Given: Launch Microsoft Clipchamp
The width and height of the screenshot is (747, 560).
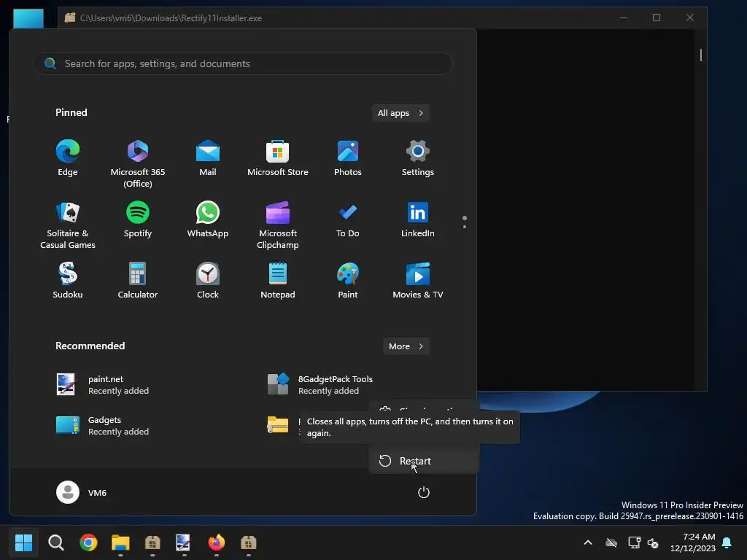Looking at the screenshot, I should tap(278, 225).
